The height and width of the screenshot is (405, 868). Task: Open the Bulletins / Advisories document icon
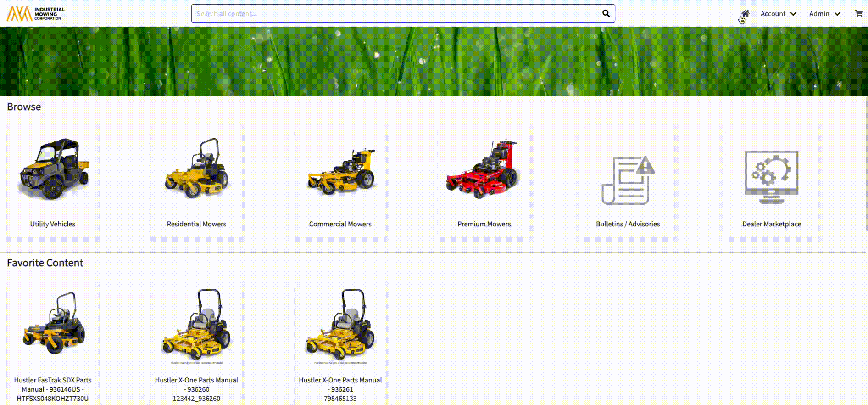(x=628, y=180)
